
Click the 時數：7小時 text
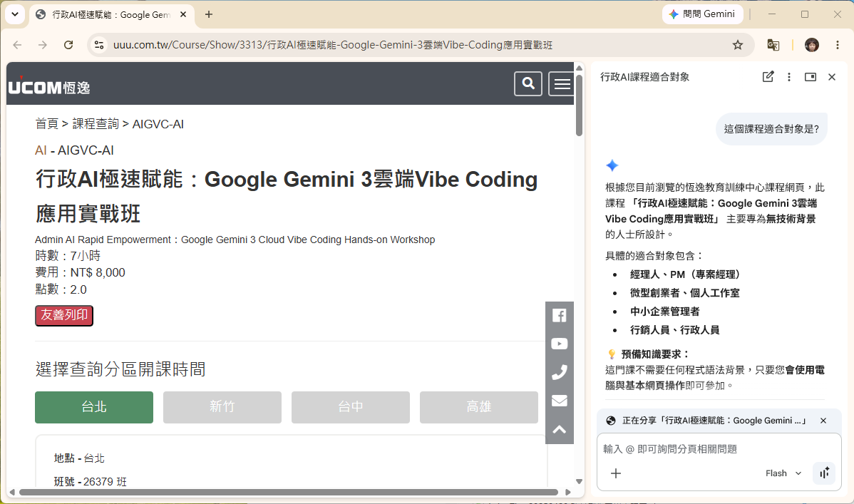68,255
